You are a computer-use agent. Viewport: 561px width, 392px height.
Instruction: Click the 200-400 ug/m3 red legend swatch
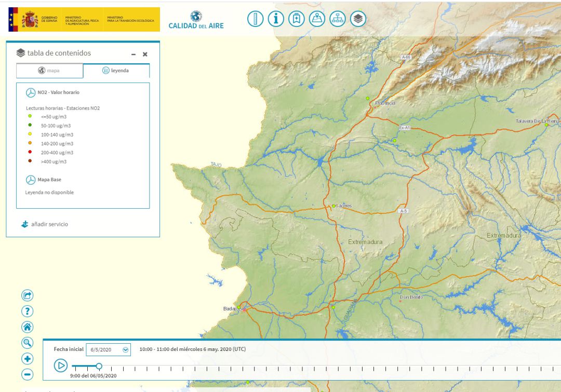[30, 152]
